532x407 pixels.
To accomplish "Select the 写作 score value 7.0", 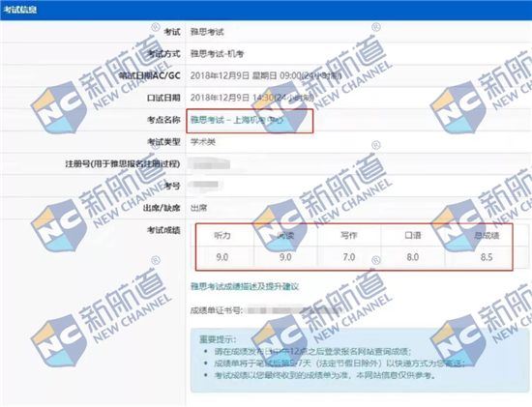I will 349,257.
